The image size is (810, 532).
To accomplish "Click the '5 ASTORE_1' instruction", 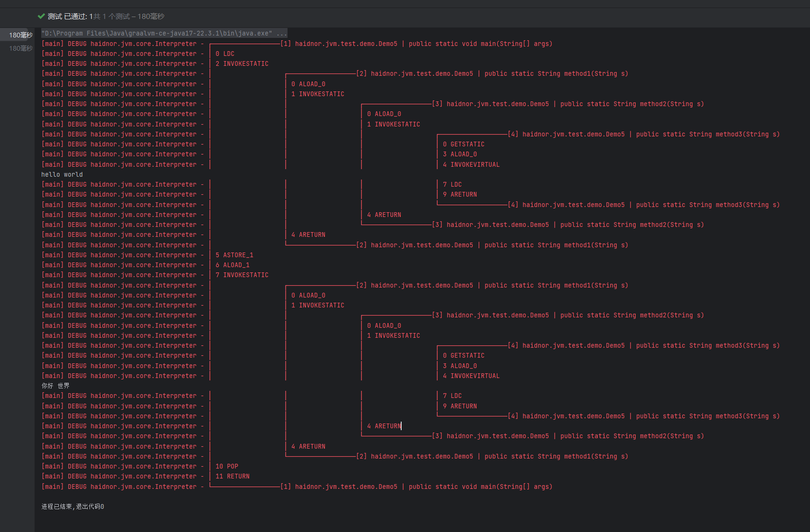I will point(234,255).
